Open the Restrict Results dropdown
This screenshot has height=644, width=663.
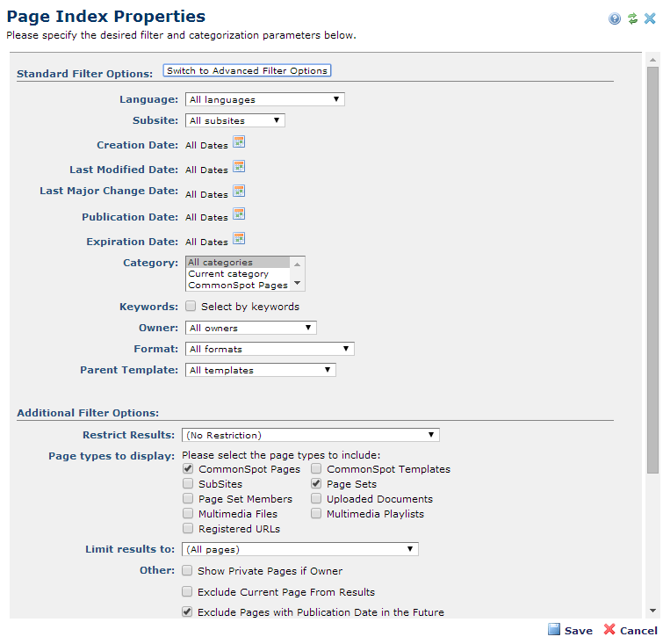coord(310,435)
